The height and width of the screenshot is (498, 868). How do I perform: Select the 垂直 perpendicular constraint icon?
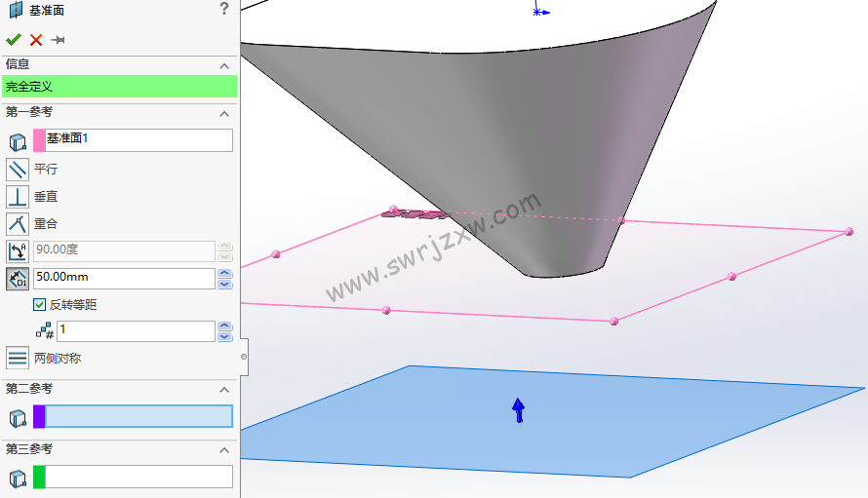[x=18, y=197]
